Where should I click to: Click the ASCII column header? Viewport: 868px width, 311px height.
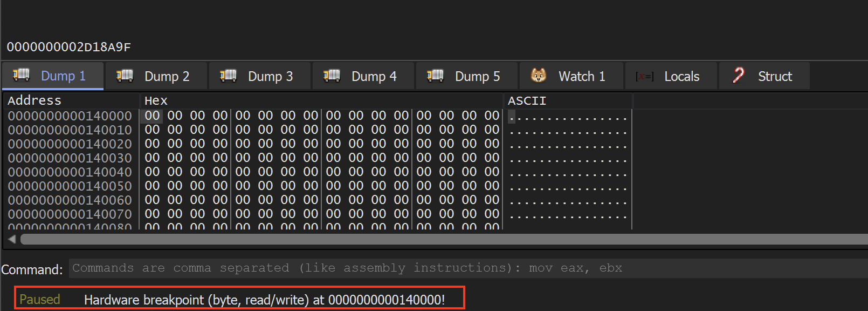[568, 100]
